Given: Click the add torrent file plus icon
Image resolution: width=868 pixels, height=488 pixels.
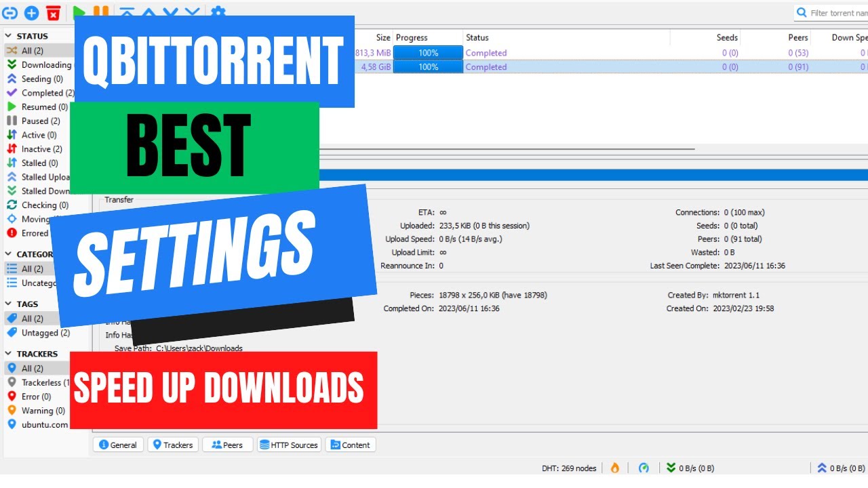Looking at the screenshot, I should click(x=31, y=12).
